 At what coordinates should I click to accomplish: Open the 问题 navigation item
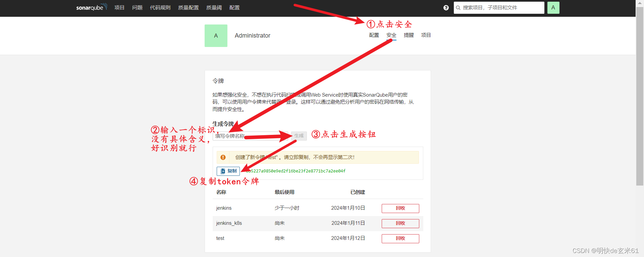click(137, 7)
